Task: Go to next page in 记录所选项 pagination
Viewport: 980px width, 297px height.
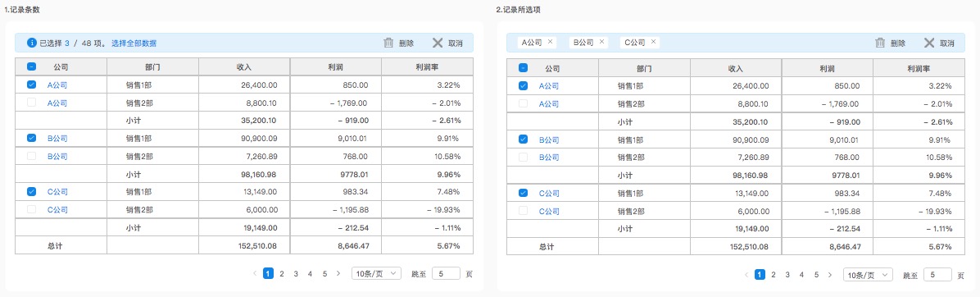Action: (830, 274)
